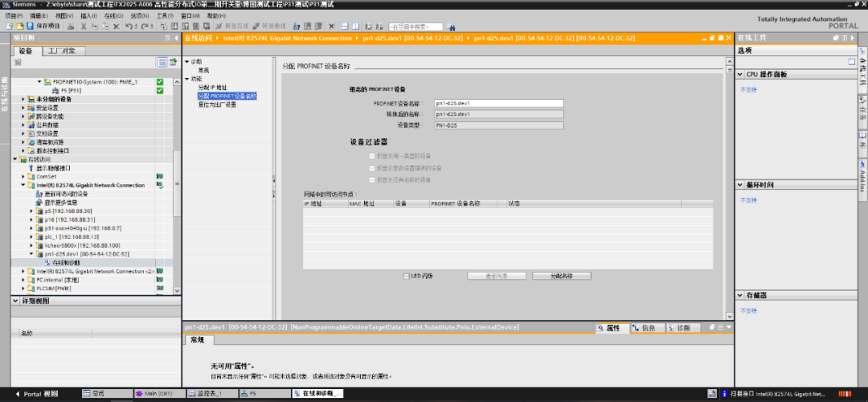
Task: Click the go online toolbar button
Action: [x=232, y=26]
